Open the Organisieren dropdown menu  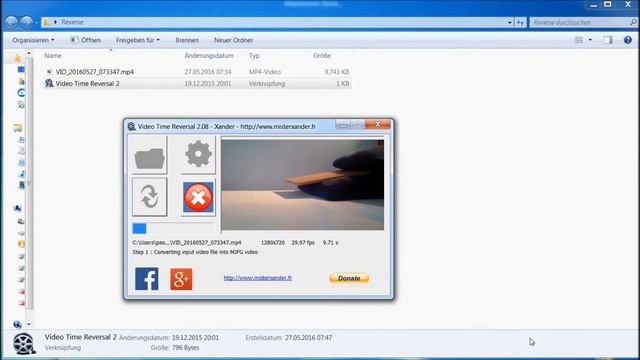tap(33, 40)
